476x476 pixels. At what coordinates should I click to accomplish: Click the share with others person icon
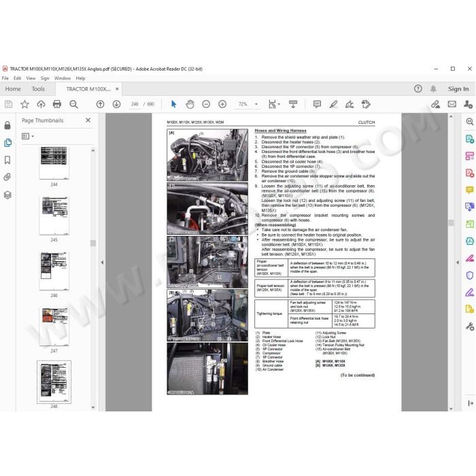pos(468,105)
